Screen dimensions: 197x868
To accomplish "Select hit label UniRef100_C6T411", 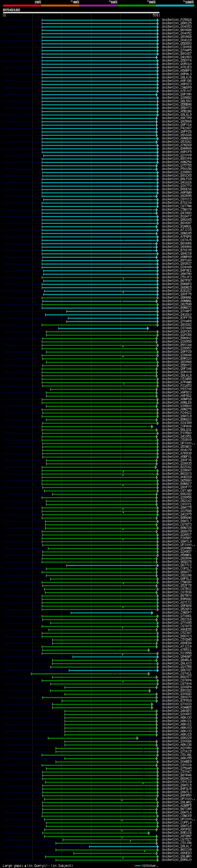I will (x=177, y=674).
